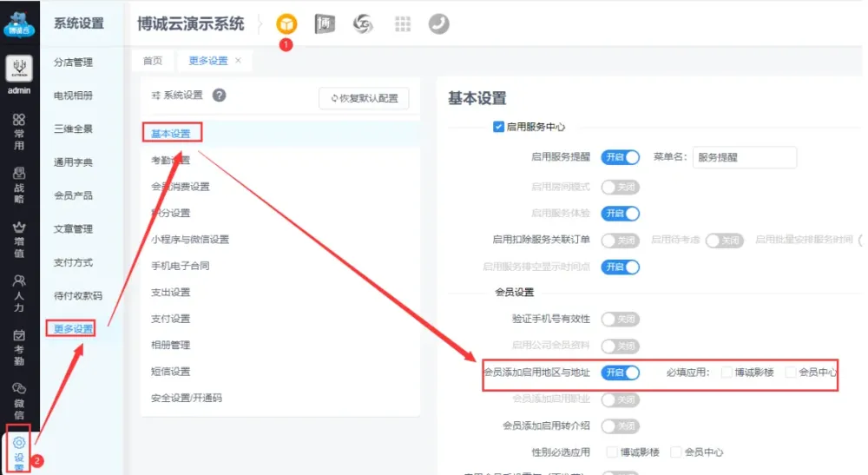The width and height of the screenshot is (868, 475).
Task: Click the grid apps icon in header
Action: tap(403, 24)
